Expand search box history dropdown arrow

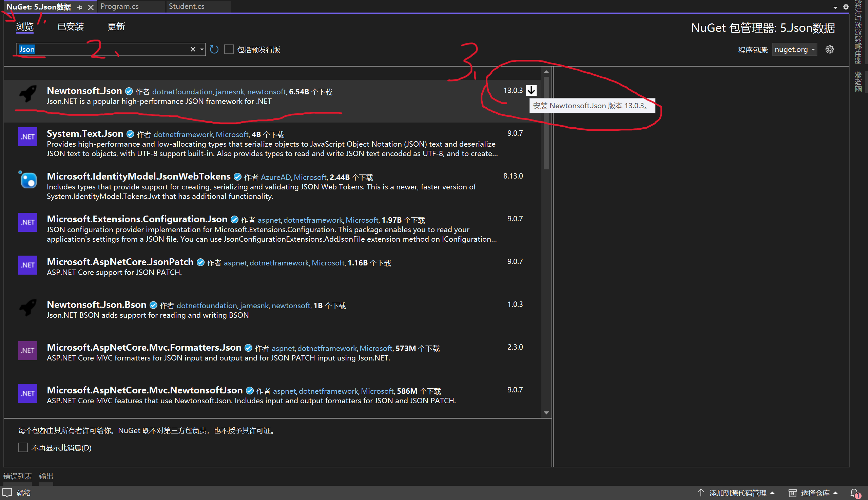(x=202, y=50)
